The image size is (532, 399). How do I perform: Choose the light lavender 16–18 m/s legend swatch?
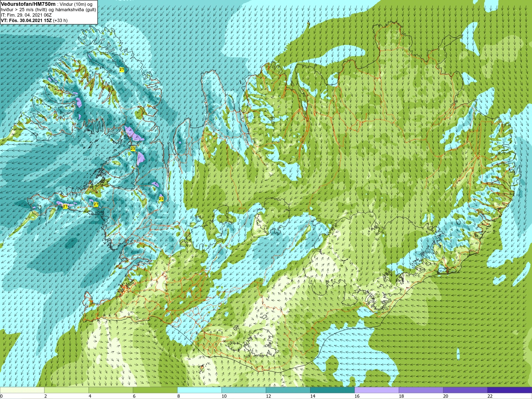pos(377,390)
